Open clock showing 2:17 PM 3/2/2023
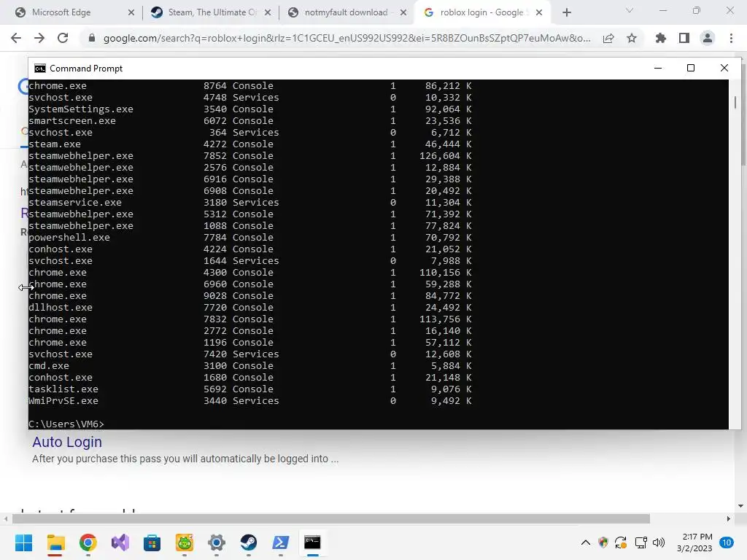Image resolution: width=747 pixels, height=560 pixels. tap(694, 542)
